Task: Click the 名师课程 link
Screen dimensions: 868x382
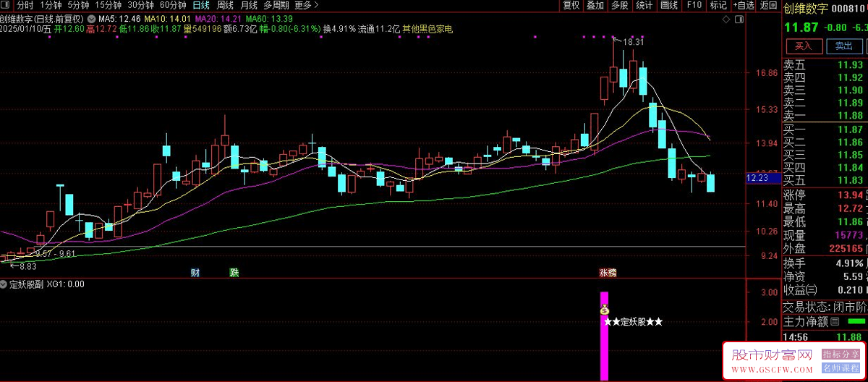Action: click(843, 368)
